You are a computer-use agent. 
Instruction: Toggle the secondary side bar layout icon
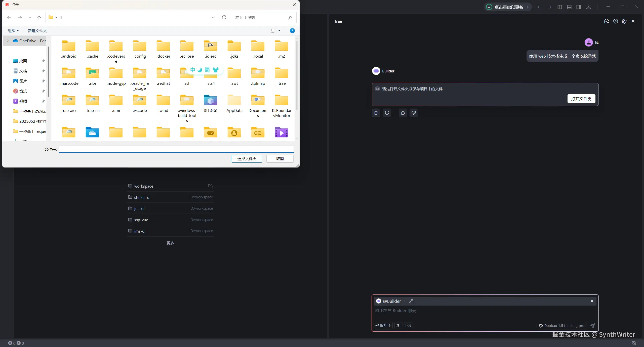[x=579, y=7]
